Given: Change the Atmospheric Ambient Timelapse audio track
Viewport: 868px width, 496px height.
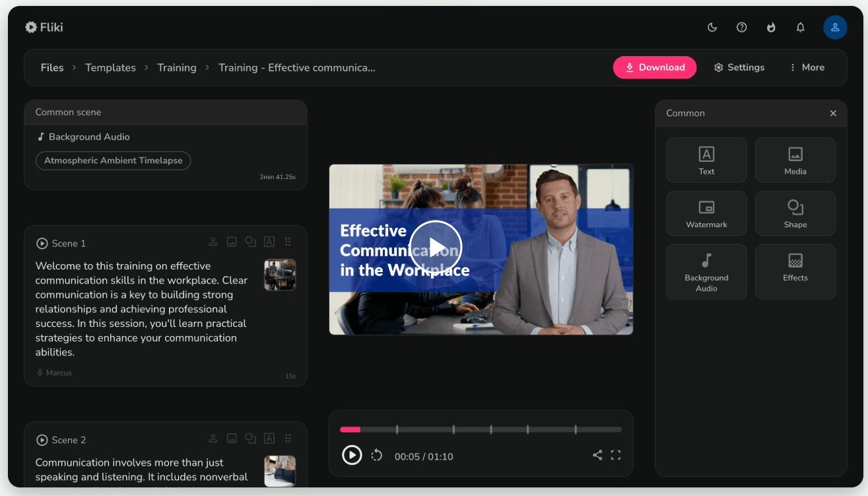Looking at the screenshot, I should click(113, 160).
